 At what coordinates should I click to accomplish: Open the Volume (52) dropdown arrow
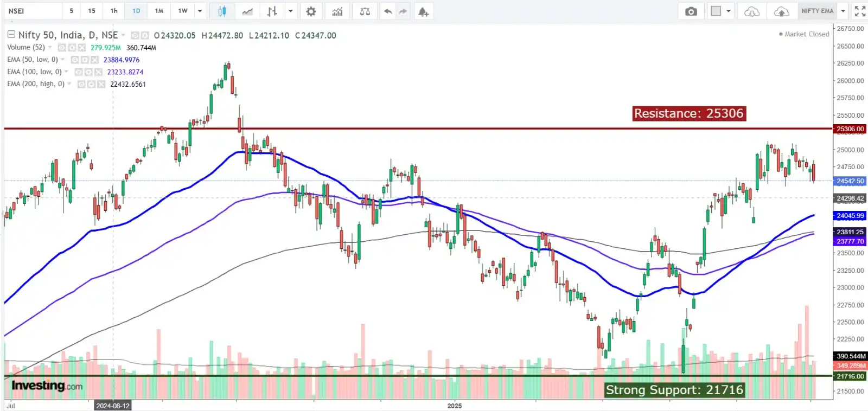50,47
